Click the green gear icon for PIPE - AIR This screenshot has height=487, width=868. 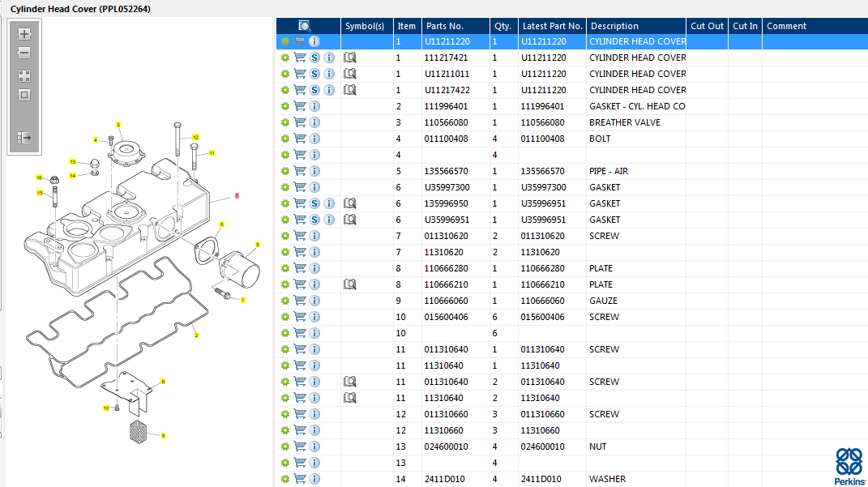(x=285, y=171)
